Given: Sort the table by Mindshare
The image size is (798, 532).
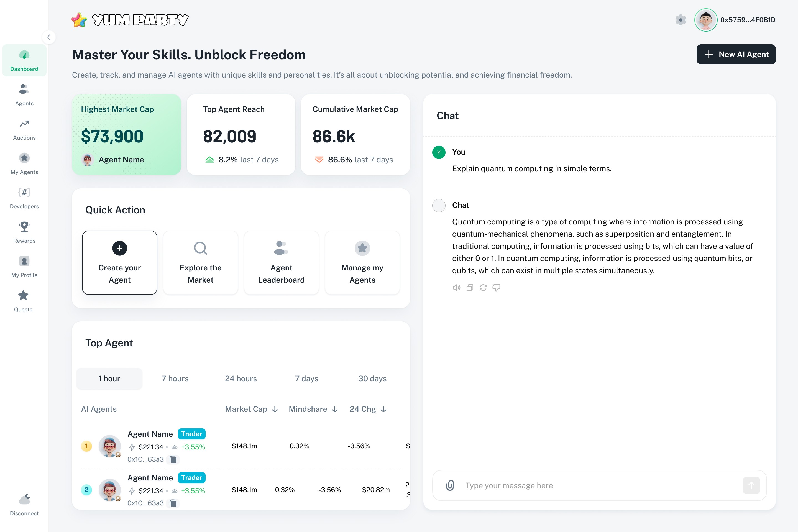Looking at the screenshot, I should (x=313, y=409).
